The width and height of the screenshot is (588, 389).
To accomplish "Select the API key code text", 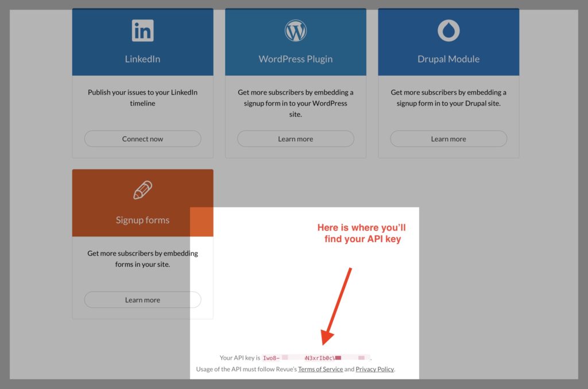I will (x=316, y=358).
